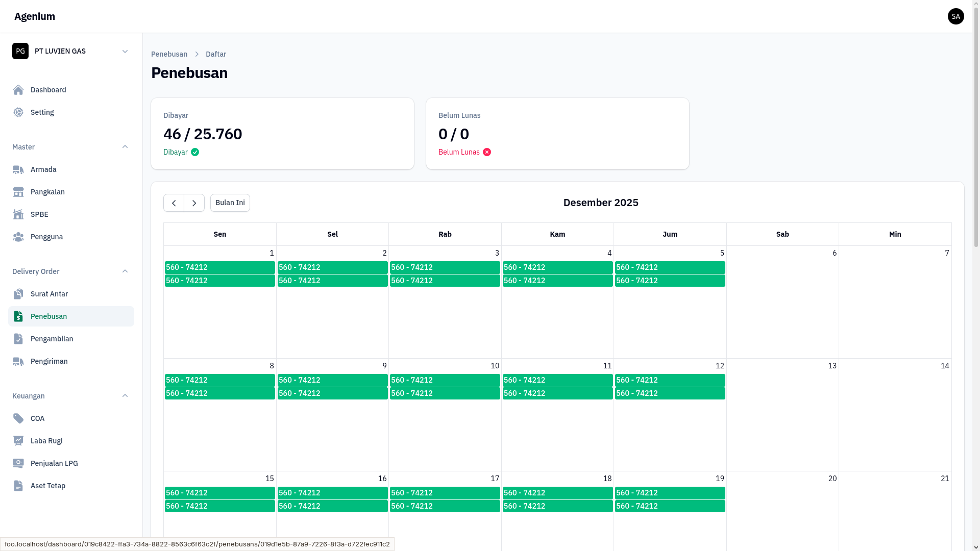Open the Dashboard menu item

point(71,90)
